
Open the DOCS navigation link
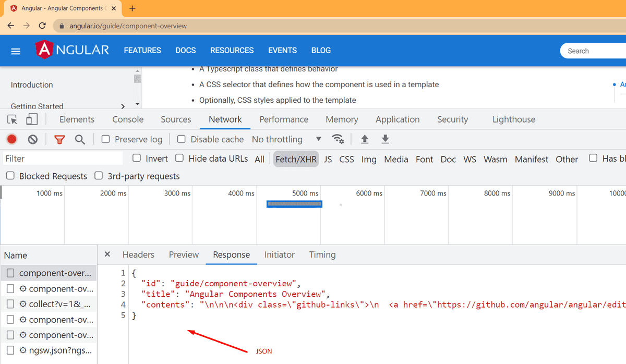(186, 50)
